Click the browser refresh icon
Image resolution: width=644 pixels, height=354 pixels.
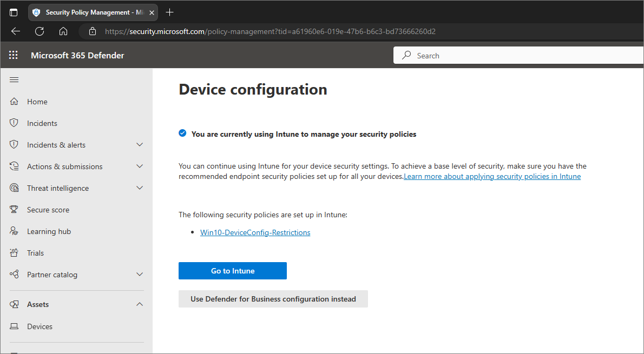tap(40, 31)
